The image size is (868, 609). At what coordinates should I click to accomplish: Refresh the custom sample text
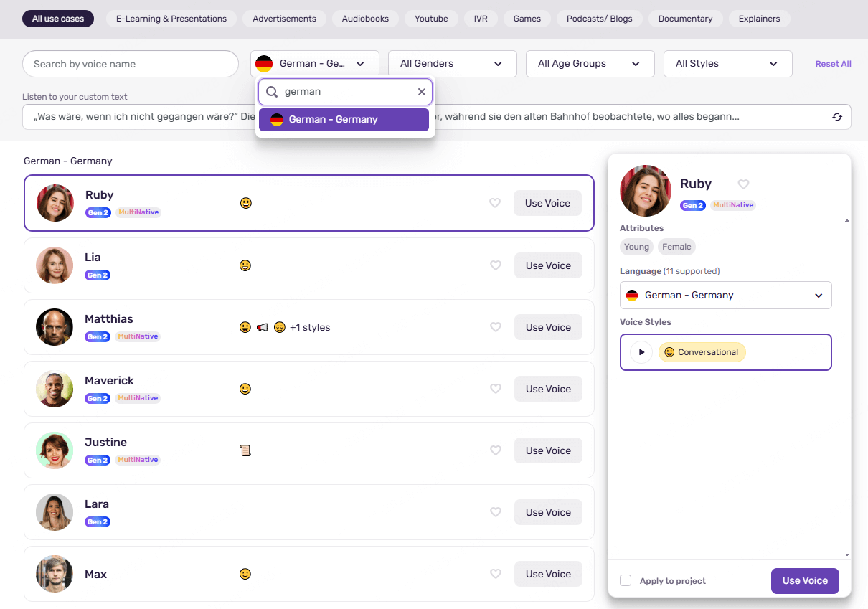(x=836, y=117)
